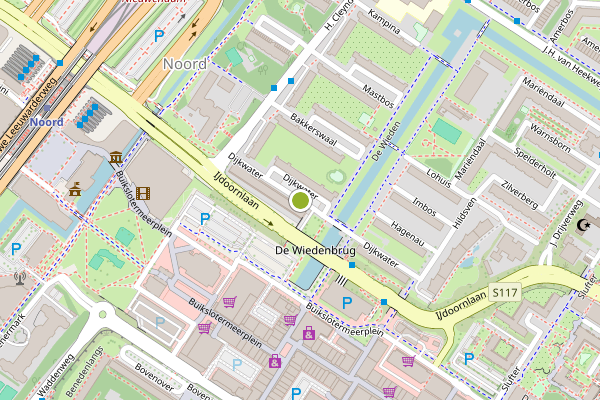The width and height of the screenshot is (600, 400).
Task: Select the 'Bovenover' street label
Action: (x=154, y=377)
